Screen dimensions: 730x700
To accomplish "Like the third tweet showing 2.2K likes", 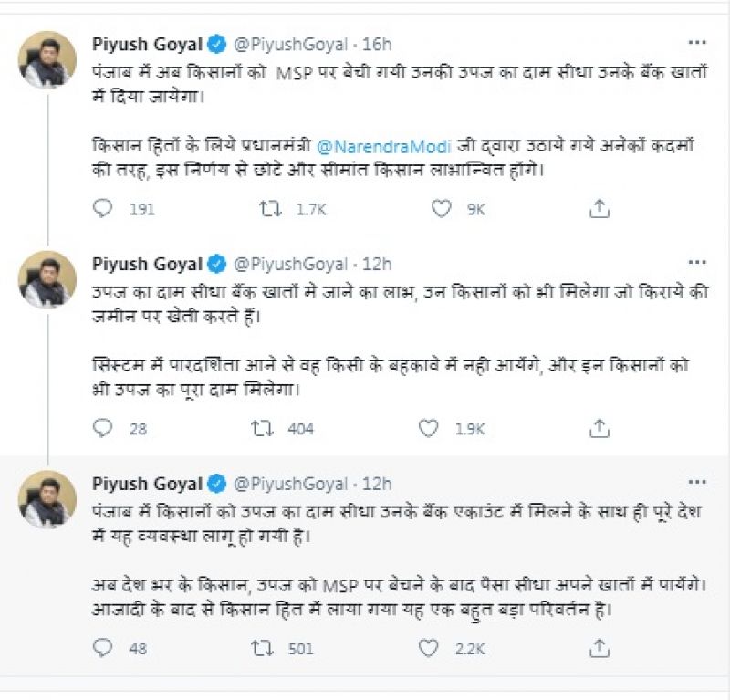I will tap(426, 650).
